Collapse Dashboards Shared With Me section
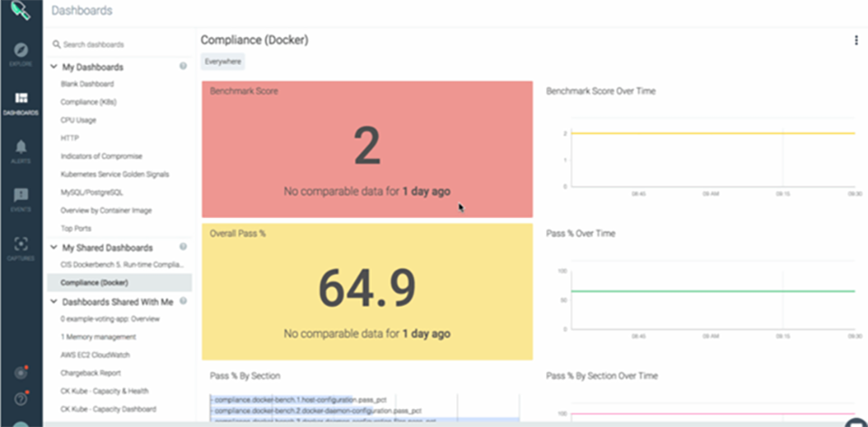This screenshot has height=427, width=868. [x=54, y=301]
